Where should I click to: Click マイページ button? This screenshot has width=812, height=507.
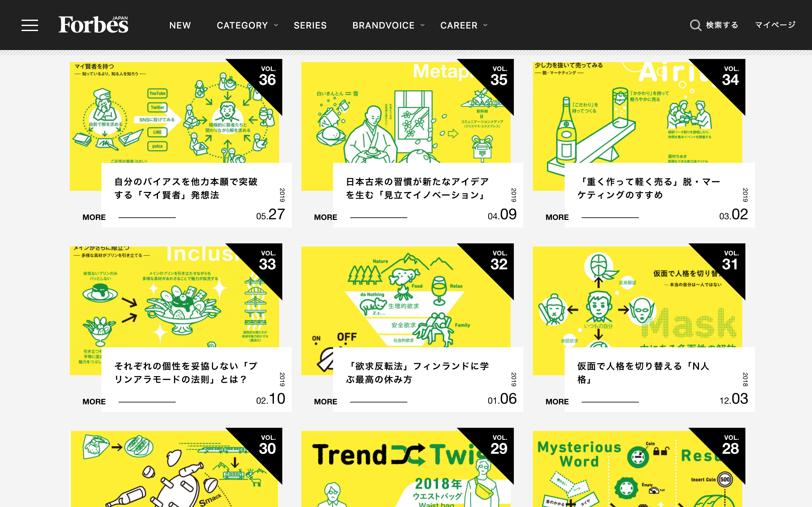(x=775, y=24)
